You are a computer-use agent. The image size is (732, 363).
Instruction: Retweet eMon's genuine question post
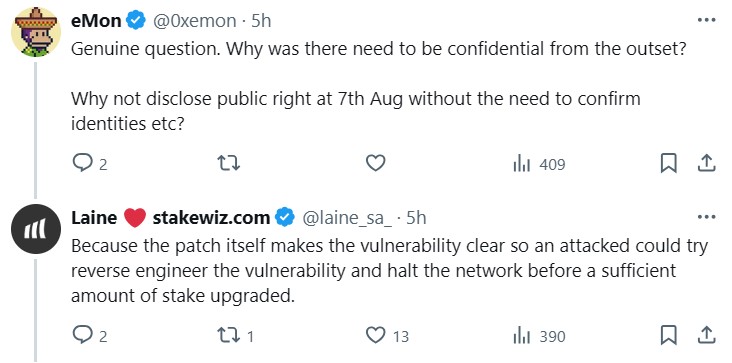click(229, 163)
